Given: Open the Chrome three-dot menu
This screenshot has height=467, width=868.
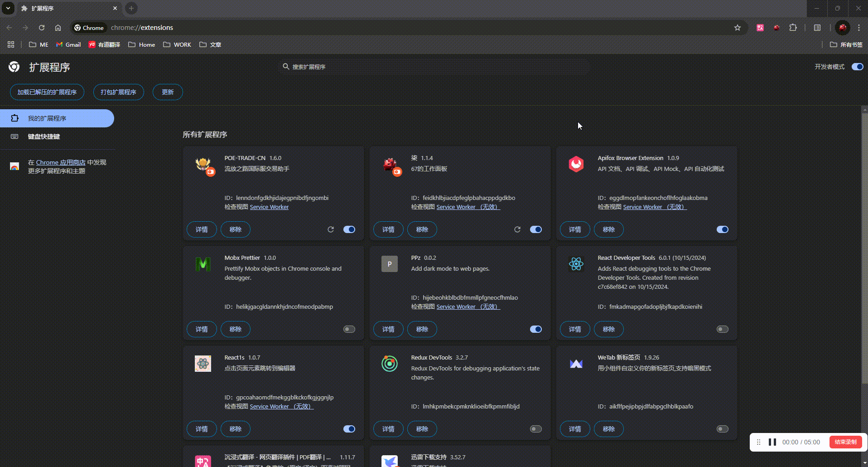Looking at the screenshot, I should point(859,28).
